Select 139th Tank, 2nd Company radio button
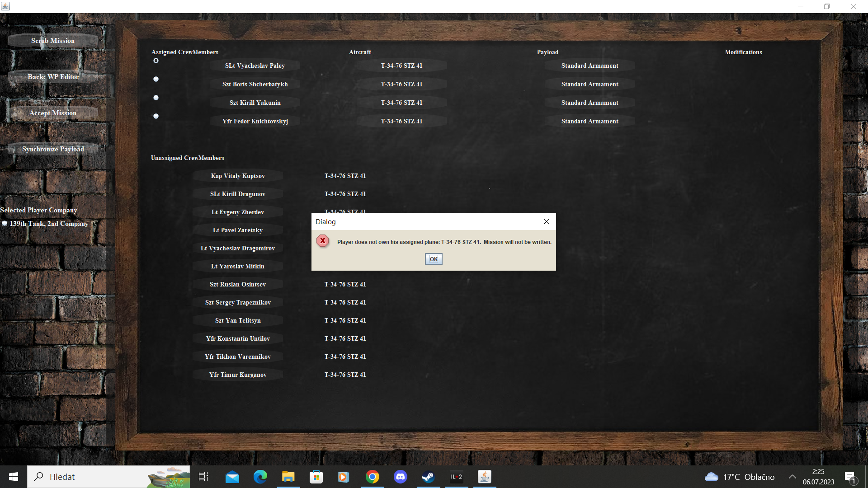 point(5,223)
